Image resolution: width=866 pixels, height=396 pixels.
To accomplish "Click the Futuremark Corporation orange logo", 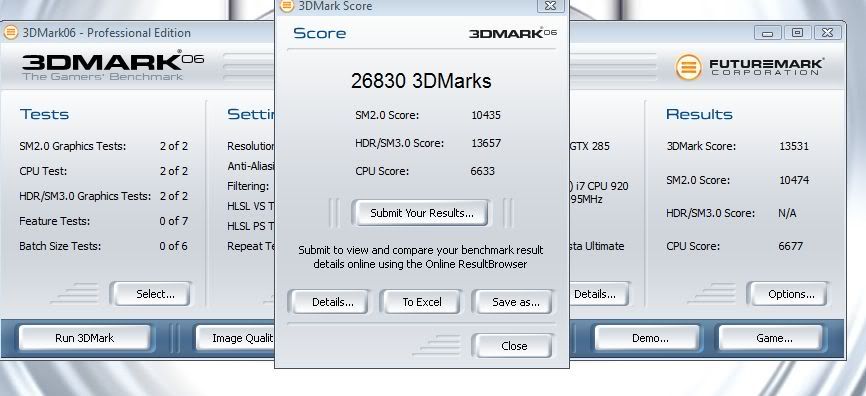I will [x=689, y=67].
